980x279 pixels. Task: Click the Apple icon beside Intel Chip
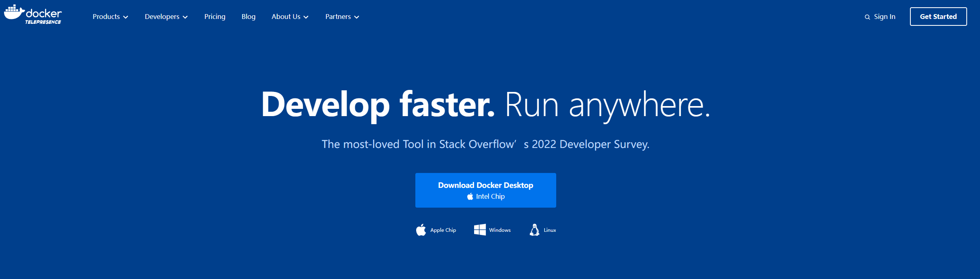point(470,196)
